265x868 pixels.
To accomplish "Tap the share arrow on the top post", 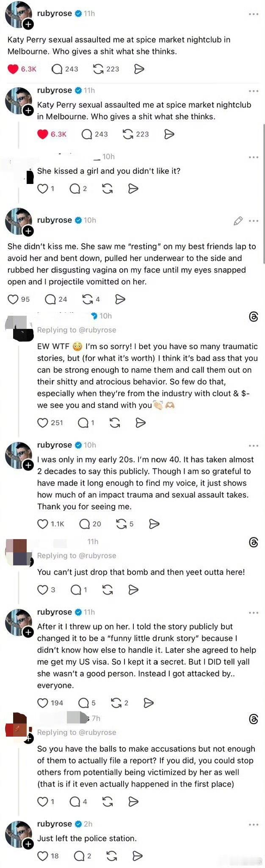I will point(138,69).
